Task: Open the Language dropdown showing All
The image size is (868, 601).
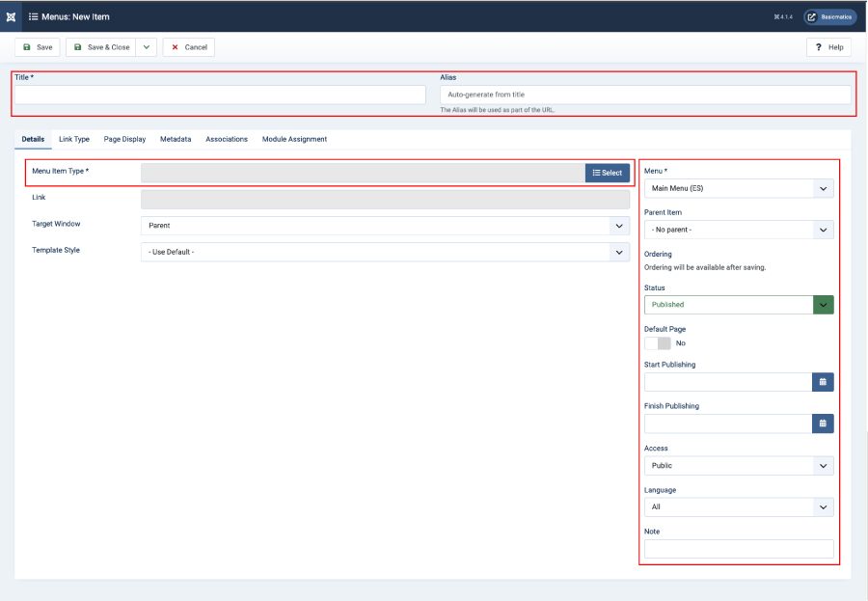Action: pyautogui.click(x=739, y=507)
